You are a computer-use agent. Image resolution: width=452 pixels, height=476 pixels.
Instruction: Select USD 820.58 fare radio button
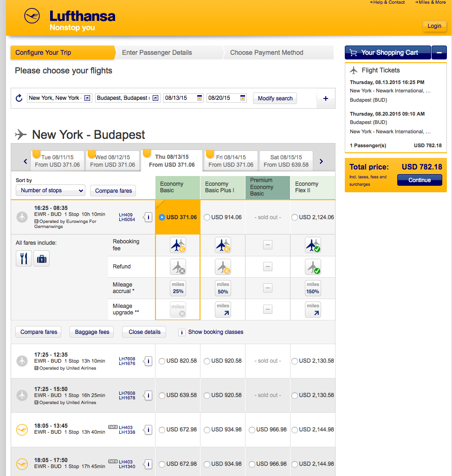tap(162, 361)
